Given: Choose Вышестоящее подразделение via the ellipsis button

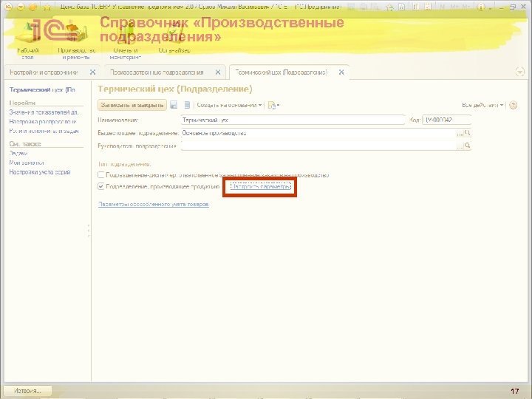Looking at the screenshot, I should [x=460, y=133].
